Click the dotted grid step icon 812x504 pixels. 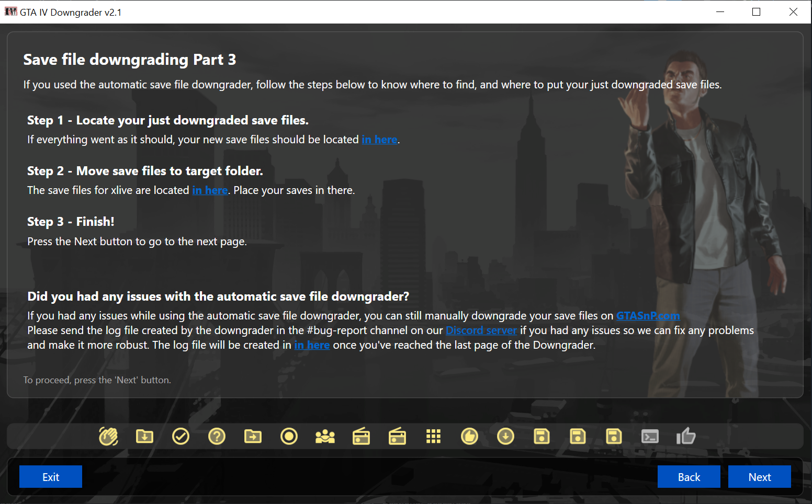click(x=433, y=436)
